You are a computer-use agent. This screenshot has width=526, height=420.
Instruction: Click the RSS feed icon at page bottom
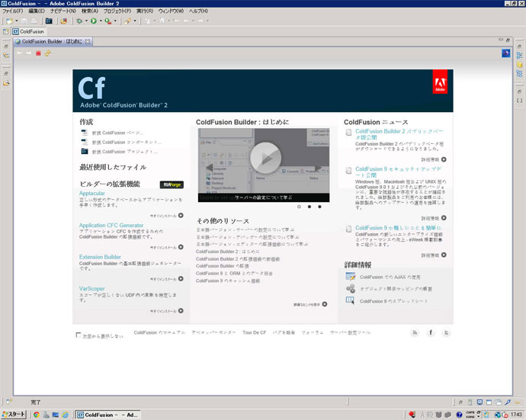(415, 333)
